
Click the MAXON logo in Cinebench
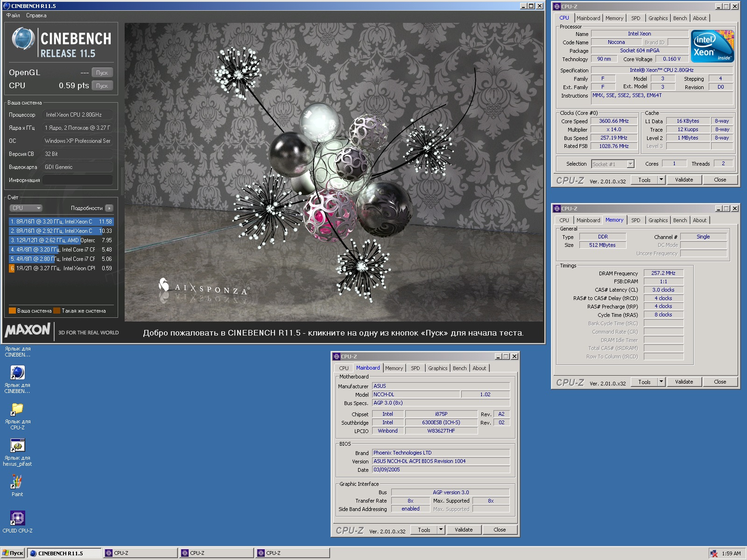coord(28,330)
